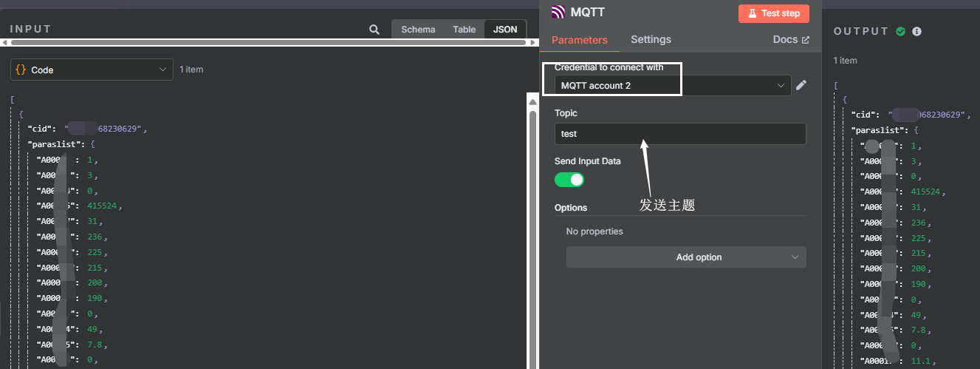Click the 415524 value in INPUT JSON

coord(103,206)
